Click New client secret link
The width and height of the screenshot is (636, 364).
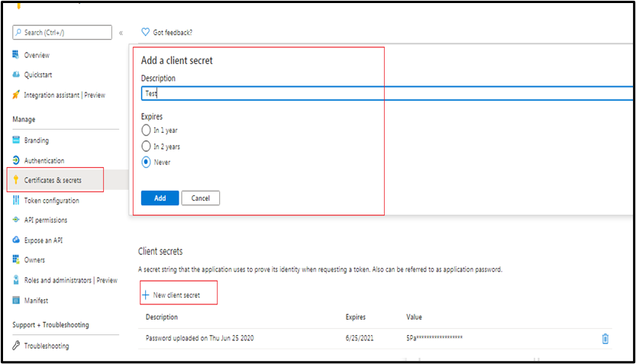click(x=176, y=295)
